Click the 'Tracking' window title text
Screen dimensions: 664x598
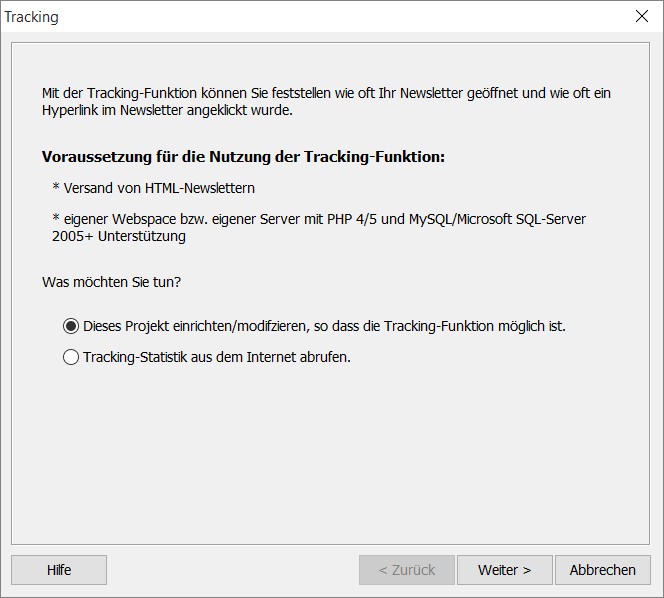point(31,17)
